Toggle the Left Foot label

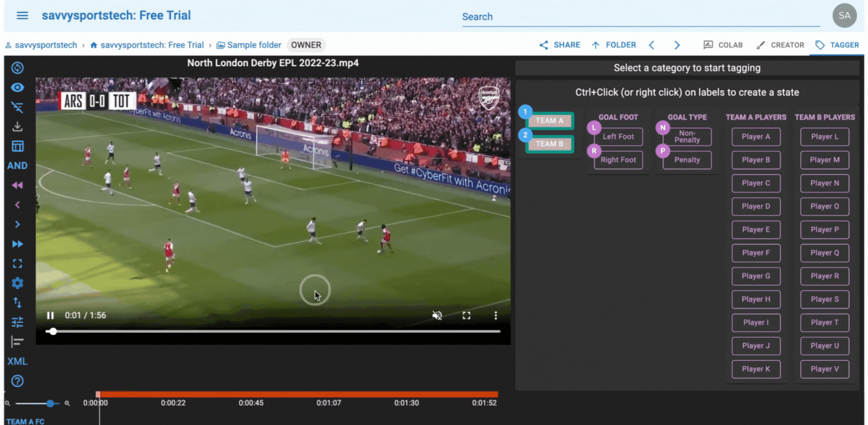coord(618,137)
